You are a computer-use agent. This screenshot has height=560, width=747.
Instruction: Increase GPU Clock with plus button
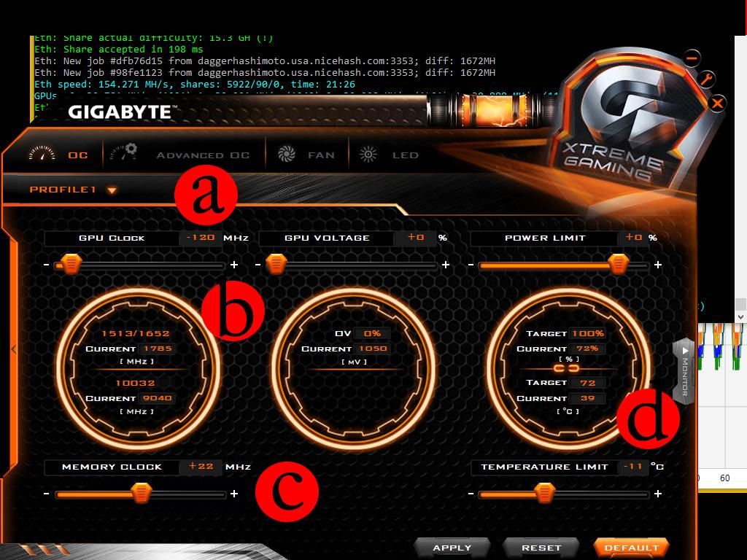pos(234,265)
